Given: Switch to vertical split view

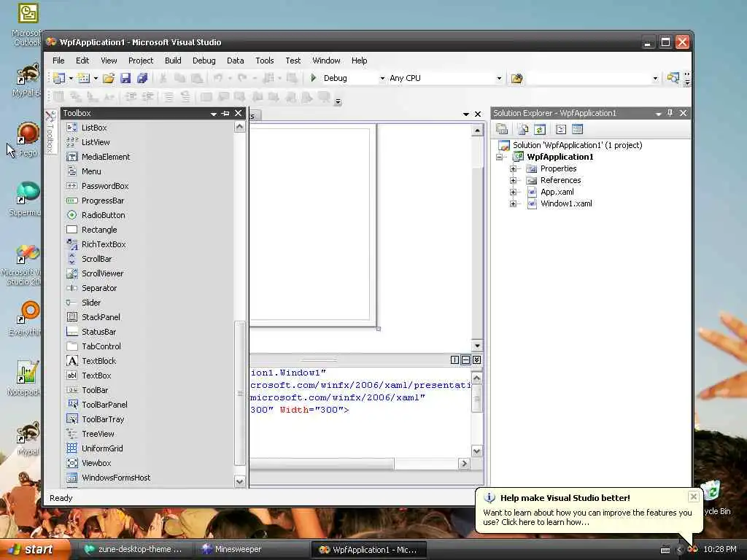Looking at the screenshot, I should pyautogui.click(x=454, y=360).
